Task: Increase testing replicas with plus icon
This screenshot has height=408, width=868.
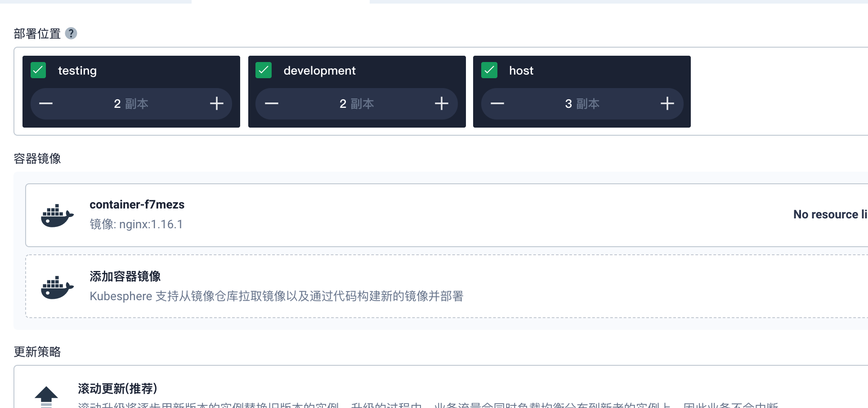Action: point(216,103)
